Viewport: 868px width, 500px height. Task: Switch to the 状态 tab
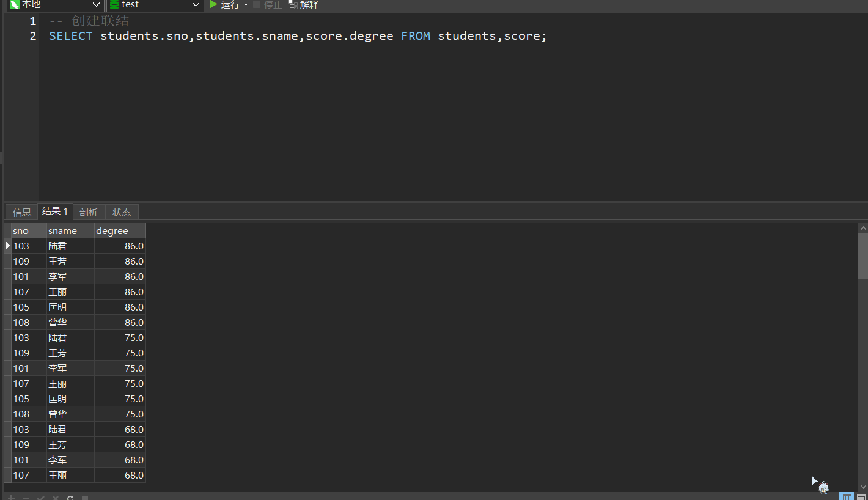pyautogui.click(x=122, y=212)
